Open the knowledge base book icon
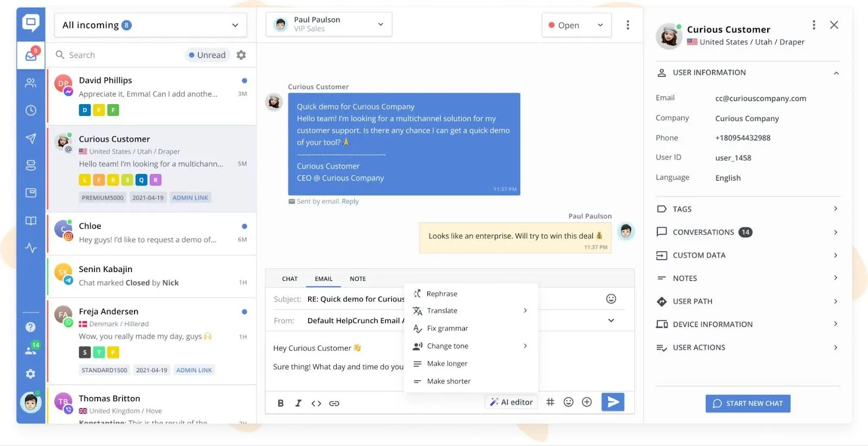868x446 pixels. pyautogui.click(x=31, y=221)
